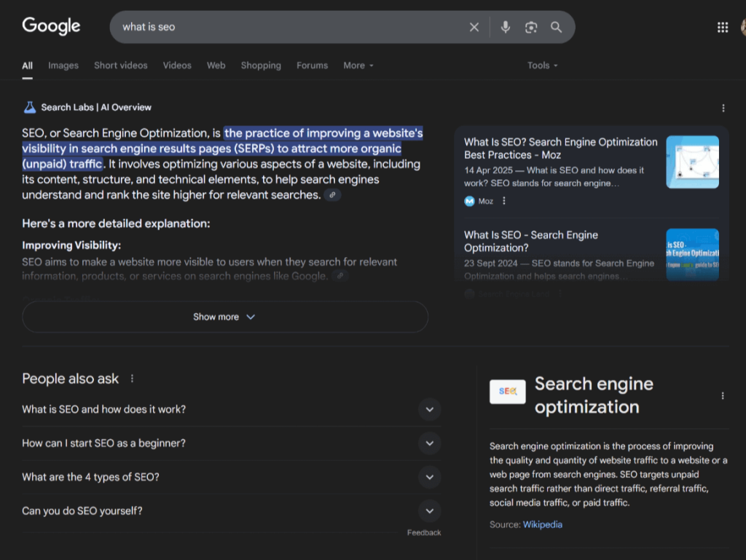Open Moz 'What Is SEO?' result title

click(x=560, y=149)
